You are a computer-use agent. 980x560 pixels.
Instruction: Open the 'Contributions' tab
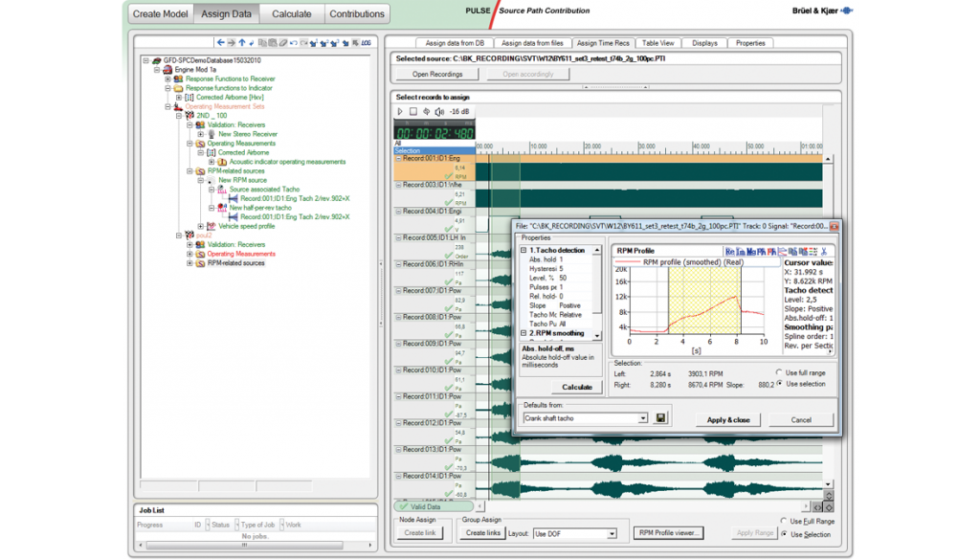click(357, 13)
